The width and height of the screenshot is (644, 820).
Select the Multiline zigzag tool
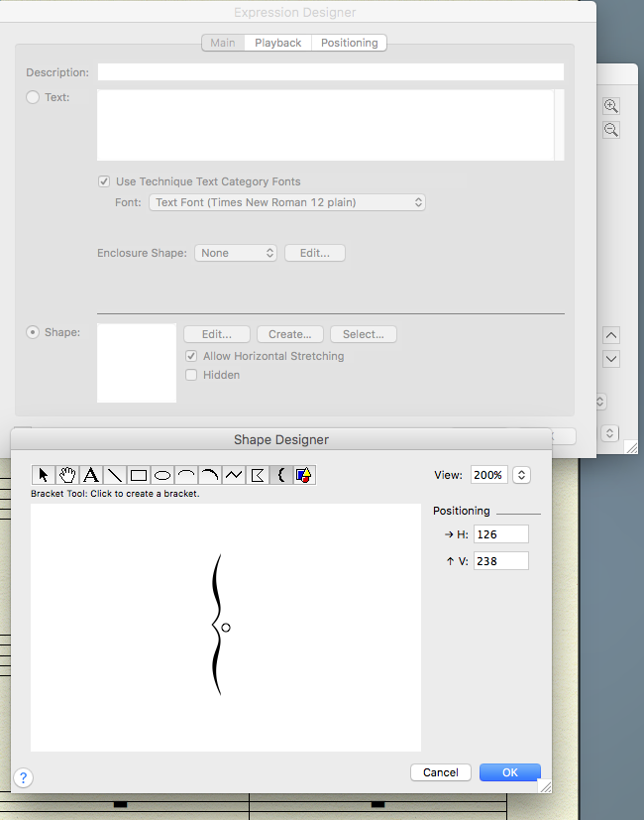234,475
